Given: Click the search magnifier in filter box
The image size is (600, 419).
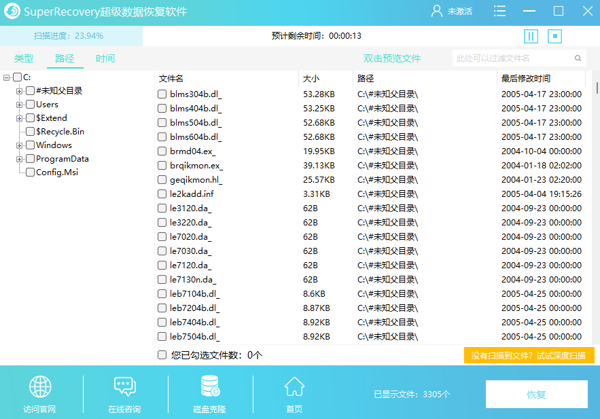Looking at the screenshot, I should click(582, 58).
